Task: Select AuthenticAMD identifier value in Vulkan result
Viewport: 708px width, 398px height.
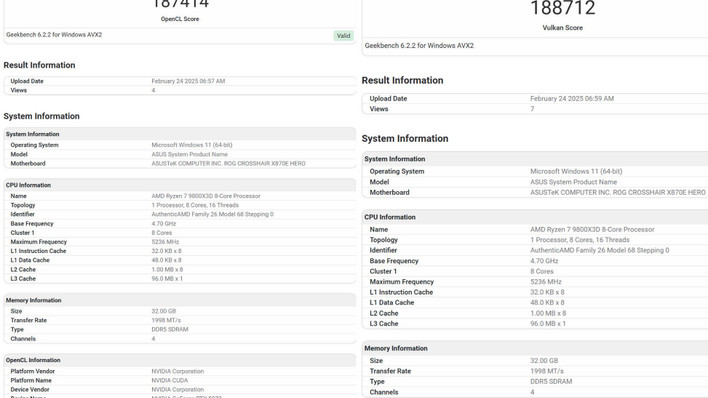Action: 600,250
